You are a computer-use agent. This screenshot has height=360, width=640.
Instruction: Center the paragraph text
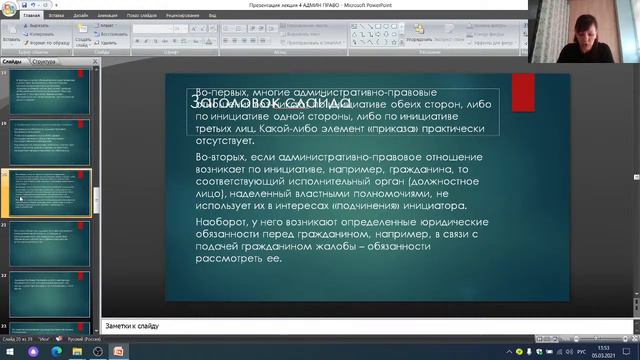coord(235,41)
